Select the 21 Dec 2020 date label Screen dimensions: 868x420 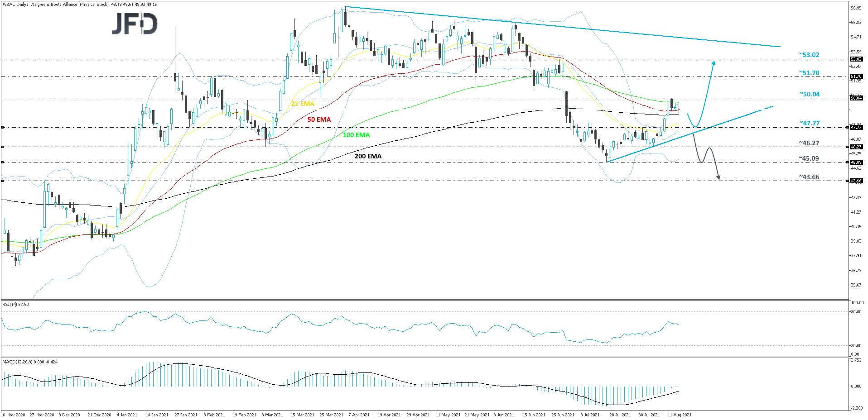pyautogui.click(x=99, y=415)
